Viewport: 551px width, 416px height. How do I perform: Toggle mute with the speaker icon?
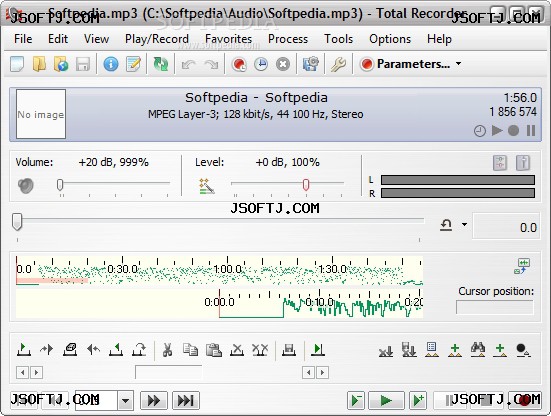point(26,186)
